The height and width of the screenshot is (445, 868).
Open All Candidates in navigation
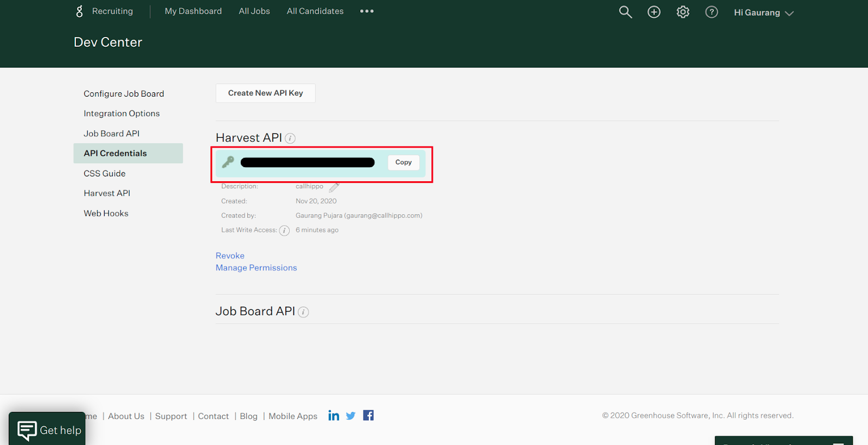click(315, 11)
